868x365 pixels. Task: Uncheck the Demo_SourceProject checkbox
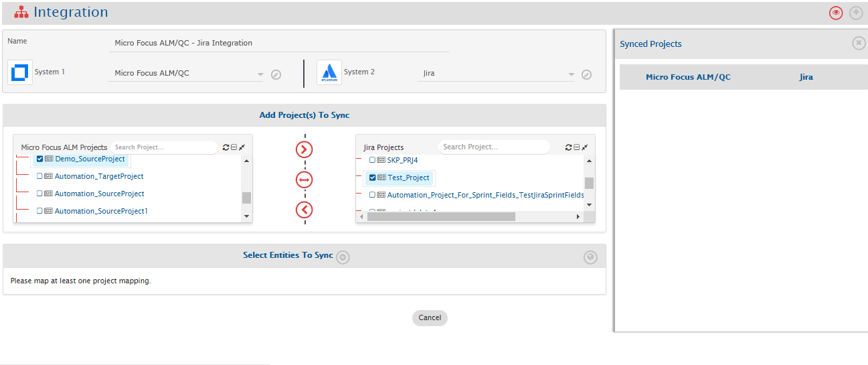click(40, 159)
